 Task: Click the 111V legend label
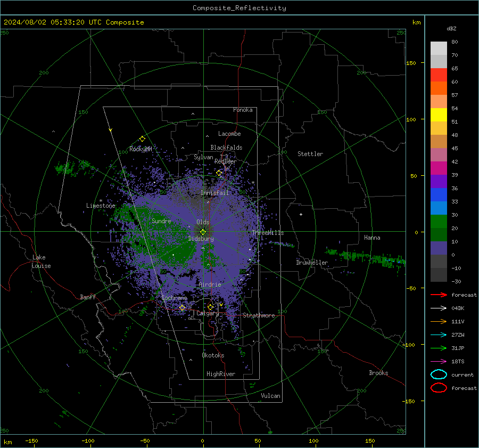[x=458, y=321]
